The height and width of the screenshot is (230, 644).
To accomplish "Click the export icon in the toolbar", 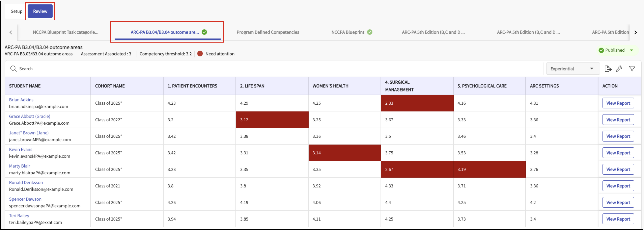I will [x=608, y=69].
